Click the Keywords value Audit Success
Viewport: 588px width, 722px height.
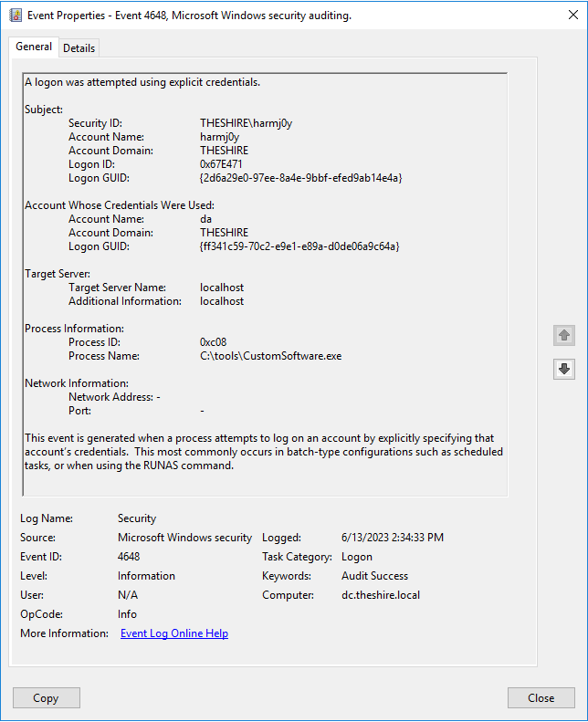[374, 576]
